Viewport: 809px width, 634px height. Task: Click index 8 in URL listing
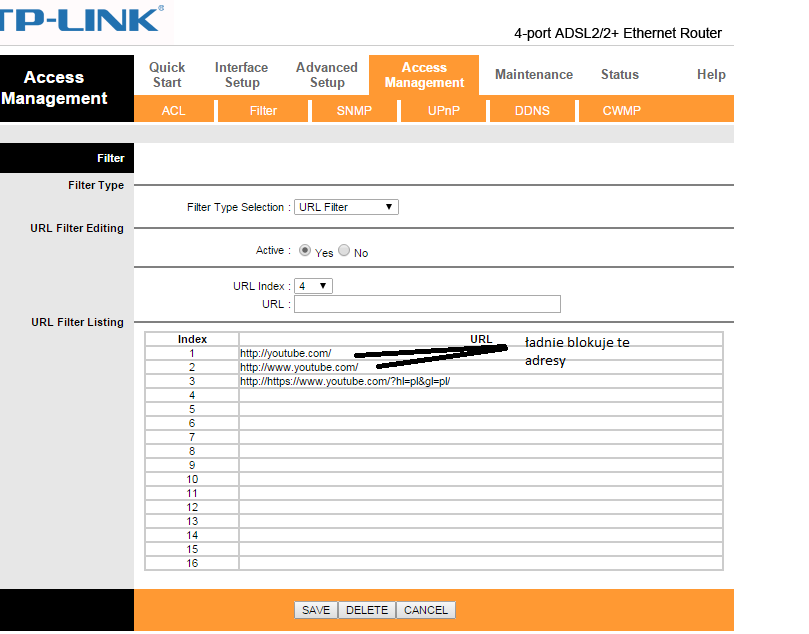click(x=192, y=451)
